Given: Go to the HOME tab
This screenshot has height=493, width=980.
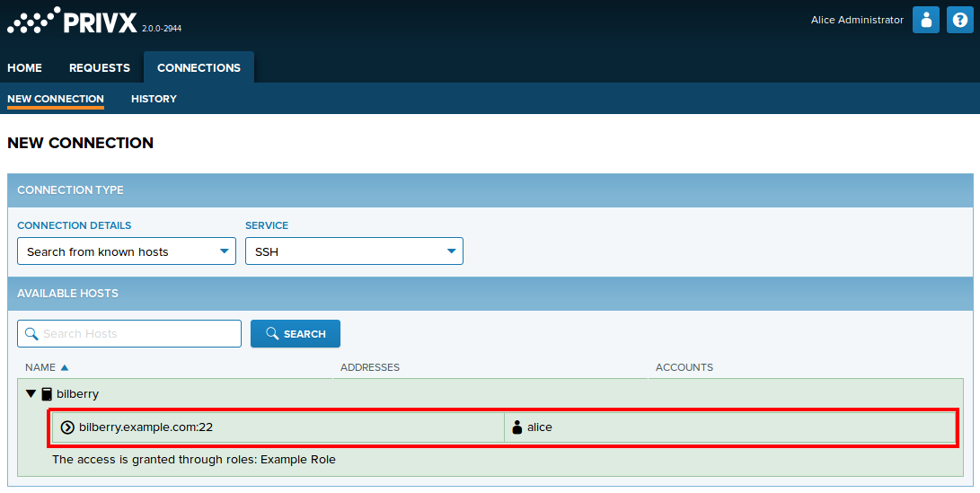Looking at the screenshot, I should click(25, 67).
